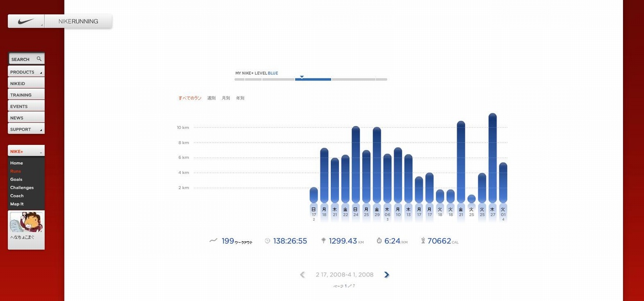Open the NIKEID menu item
644x301 pixels.
[26, 83]
